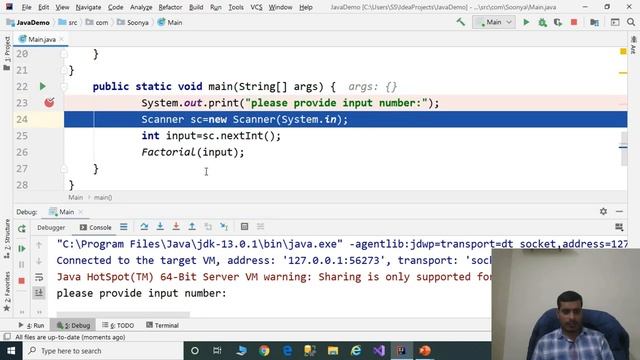The width and height of the screenshot is (640, 360).
Task: Click the fold marker on line 20
Action: (64, 54)
